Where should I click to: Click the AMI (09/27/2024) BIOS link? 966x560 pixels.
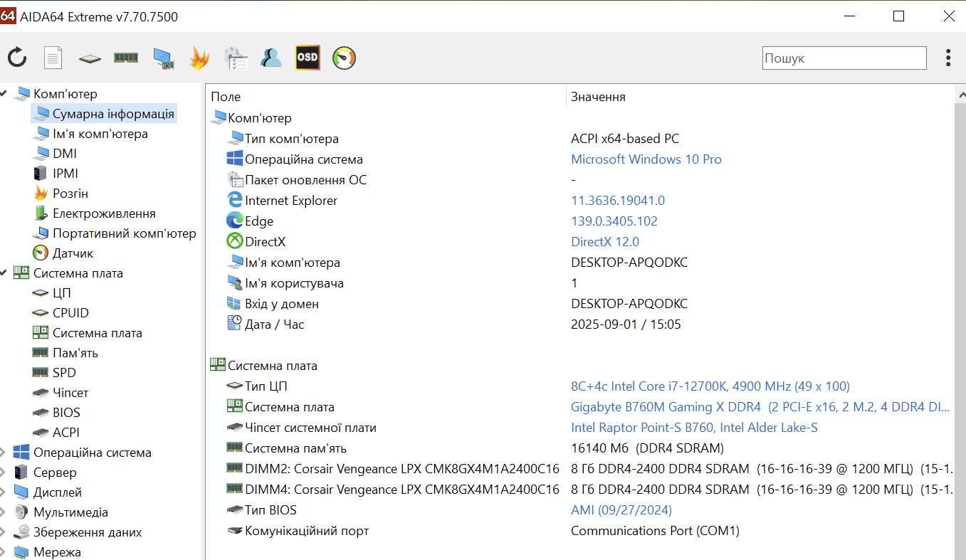[621, 510]
